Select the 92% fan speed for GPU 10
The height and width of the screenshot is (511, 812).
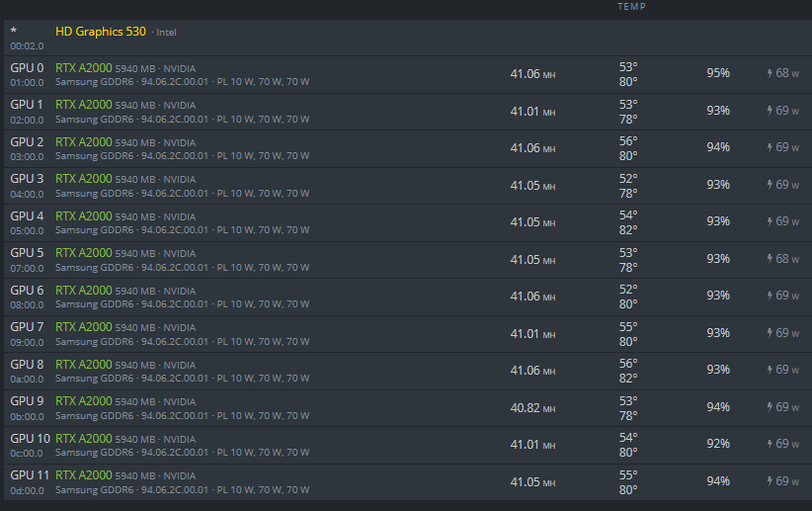[x=718, y=444]
